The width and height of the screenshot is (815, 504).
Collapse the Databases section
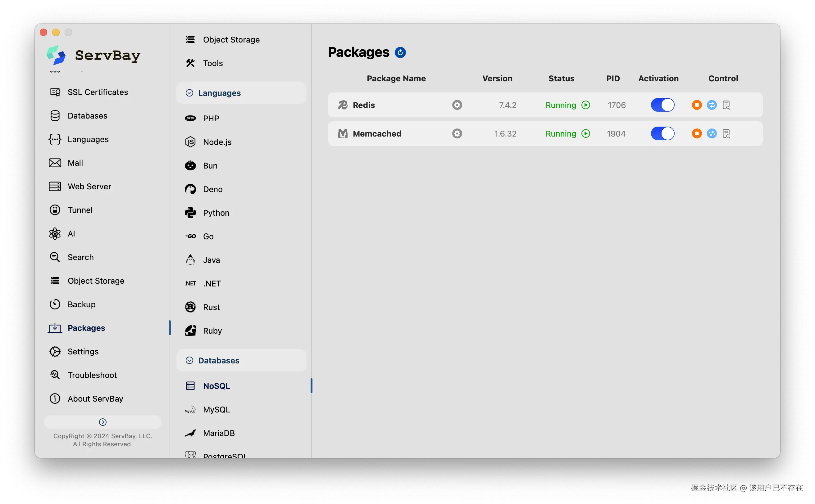click(x=189, y=360)
